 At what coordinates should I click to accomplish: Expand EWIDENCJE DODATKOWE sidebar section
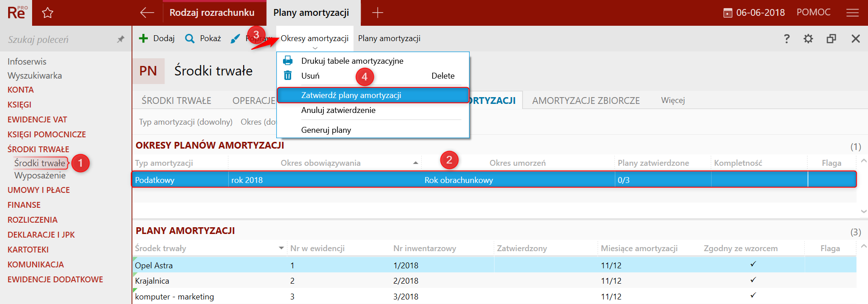pyautogui.click(x=55, y=280)
